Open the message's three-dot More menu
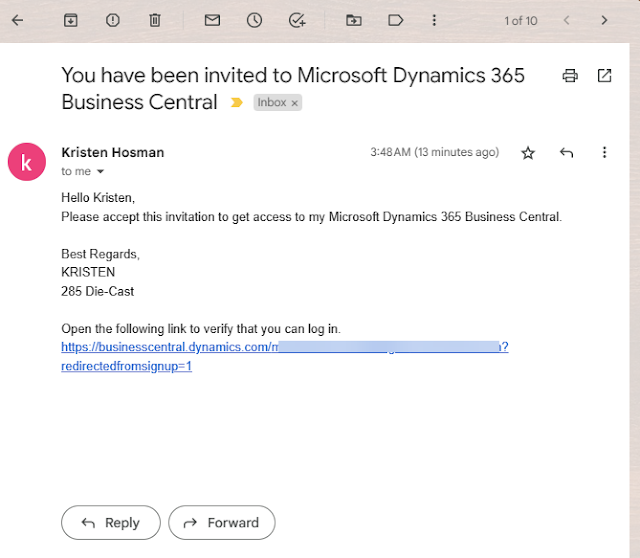The width and height of the screenshot is (640, 558). click(604, 153)
